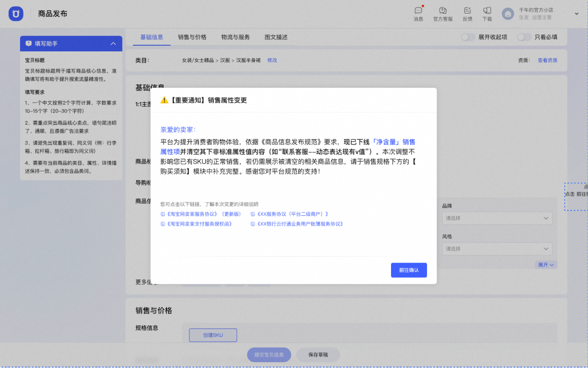Click the 商品发布 page title

coord(53,14)
